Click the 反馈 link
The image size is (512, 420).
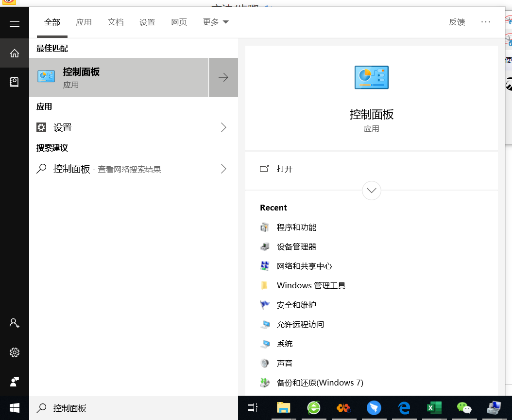(457, 22)
